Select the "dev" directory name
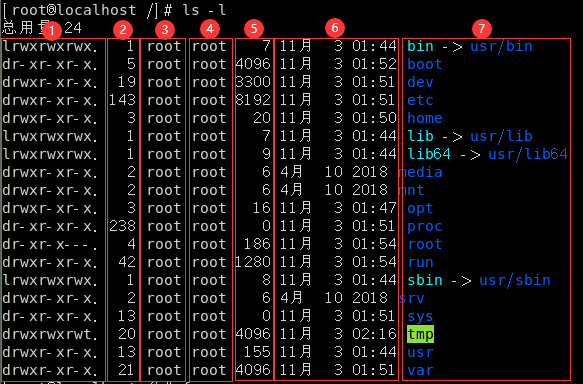The width and height of the screenshot is (583, 384). coord(421,82)
